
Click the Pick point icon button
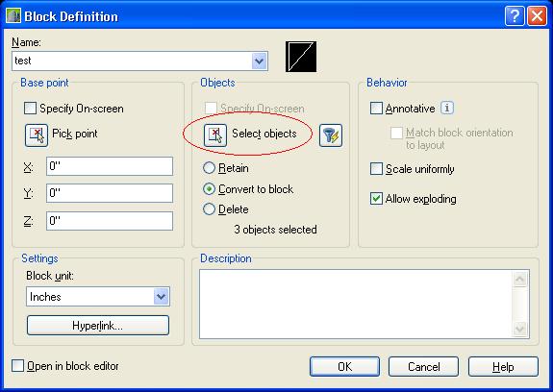coord(37,135)
